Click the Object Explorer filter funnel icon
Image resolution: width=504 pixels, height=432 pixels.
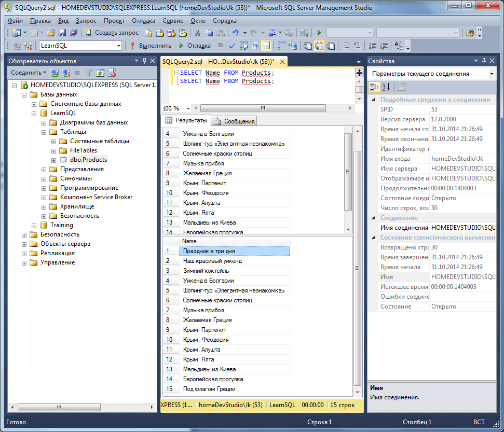click(89, 73)
